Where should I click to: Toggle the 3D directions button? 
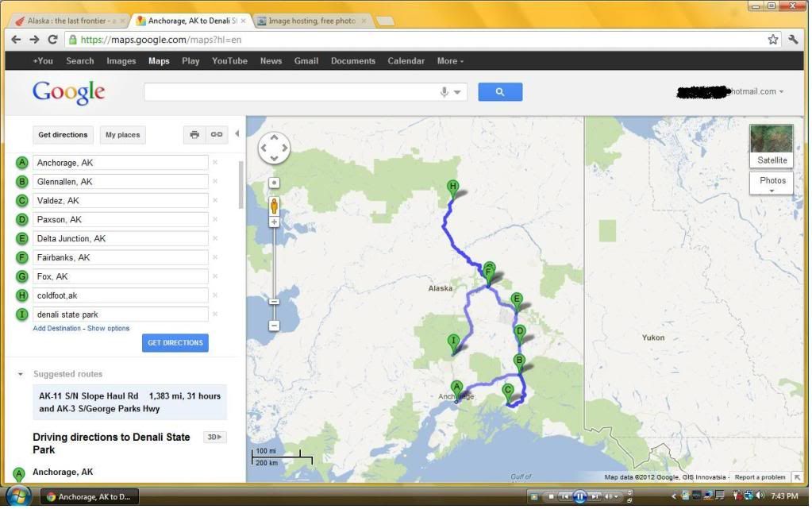coord(214,437)
